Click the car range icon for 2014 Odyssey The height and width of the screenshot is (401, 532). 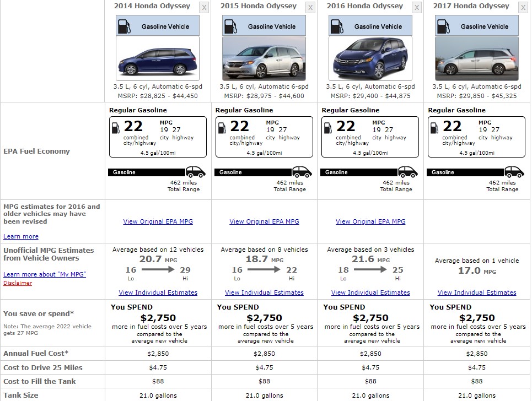coord(196,172)
